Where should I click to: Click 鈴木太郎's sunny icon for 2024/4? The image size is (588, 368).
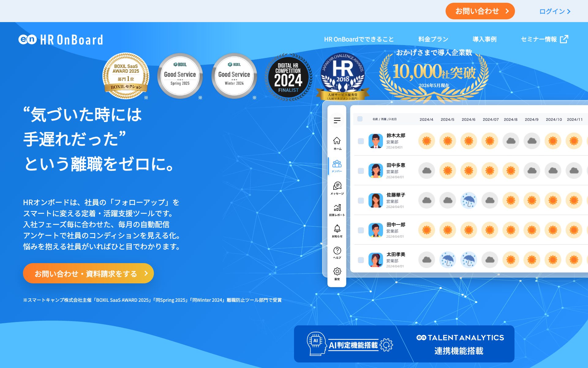[427, 141]
